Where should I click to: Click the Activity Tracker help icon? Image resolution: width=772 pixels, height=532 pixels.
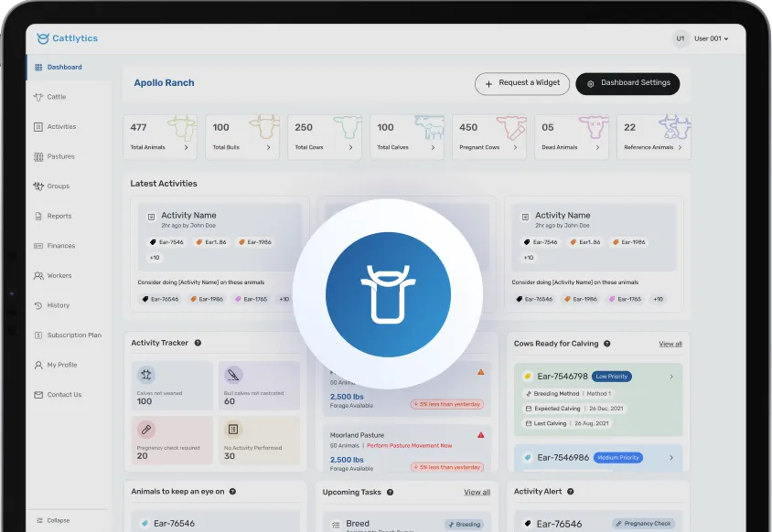coord(198,343)
